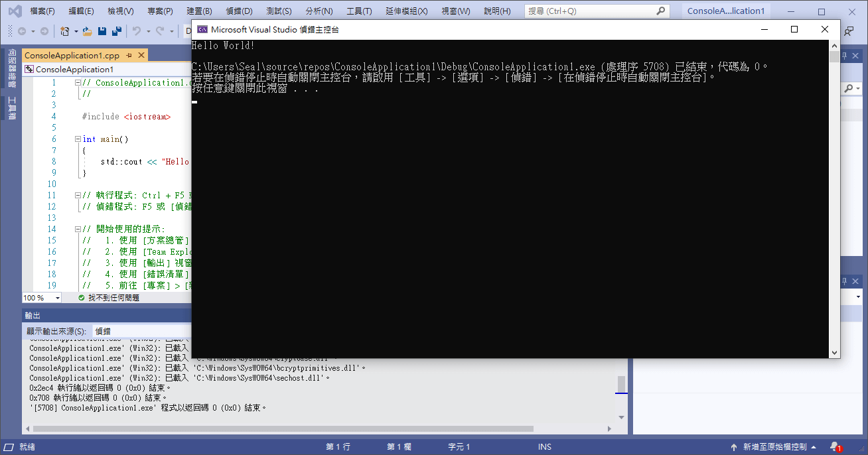Click the New Project toolbar icon

(x=64, y=31)
